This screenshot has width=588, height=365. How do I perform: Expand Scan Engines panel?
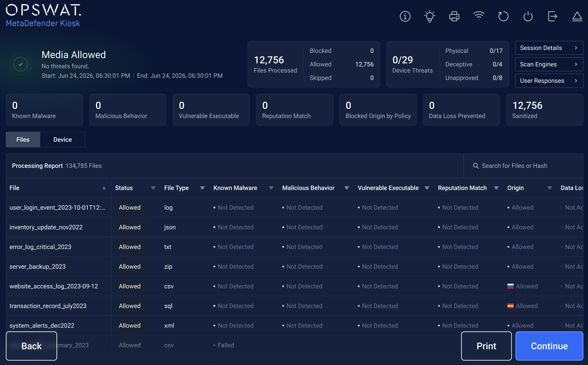549,64
